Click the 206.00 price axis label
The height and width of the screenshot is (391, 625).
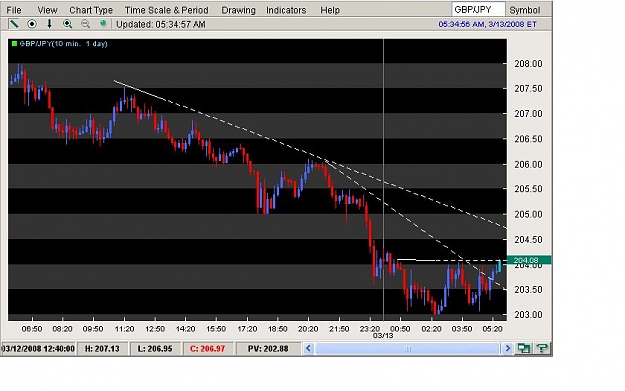click(528, 164)
